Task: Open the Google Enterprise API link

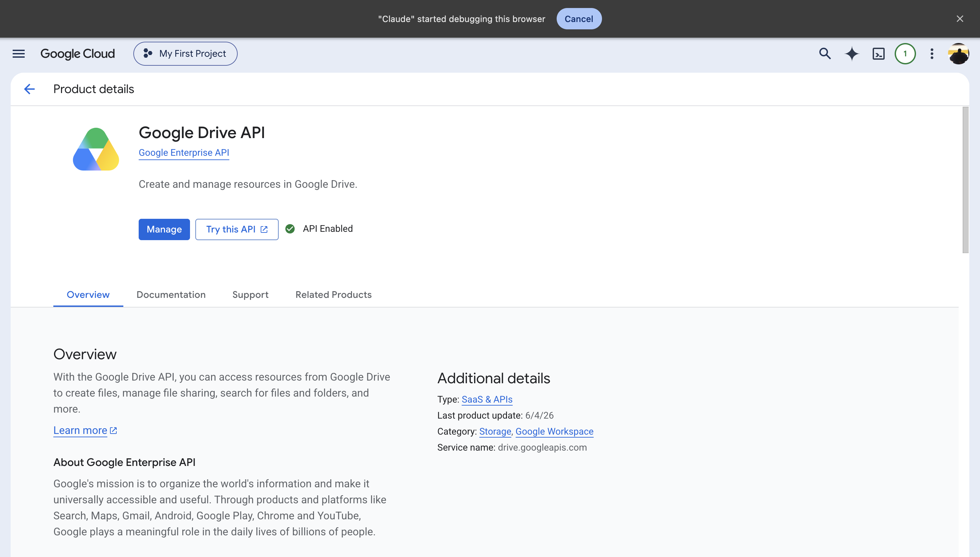Action: pos(184,153)
